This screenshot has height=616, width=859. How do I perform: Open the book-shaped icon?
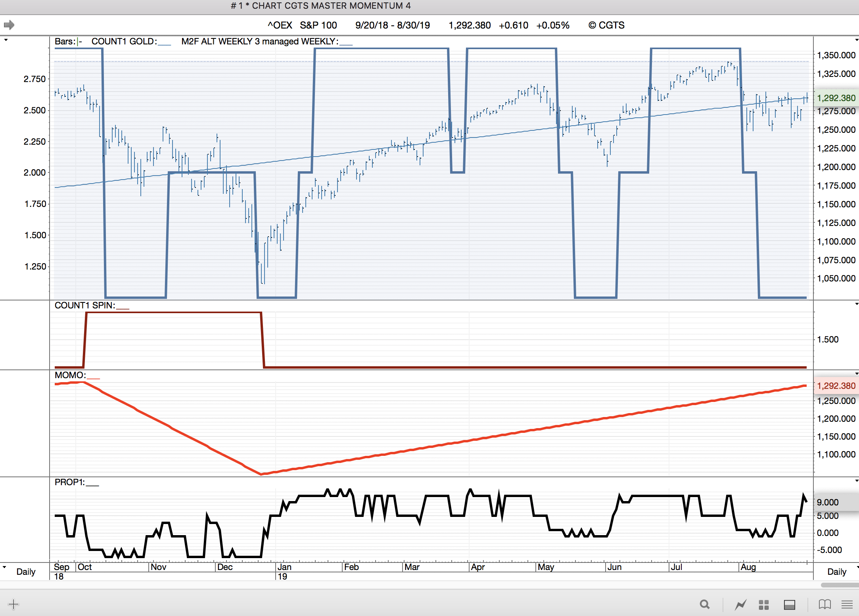coord(824,605)
